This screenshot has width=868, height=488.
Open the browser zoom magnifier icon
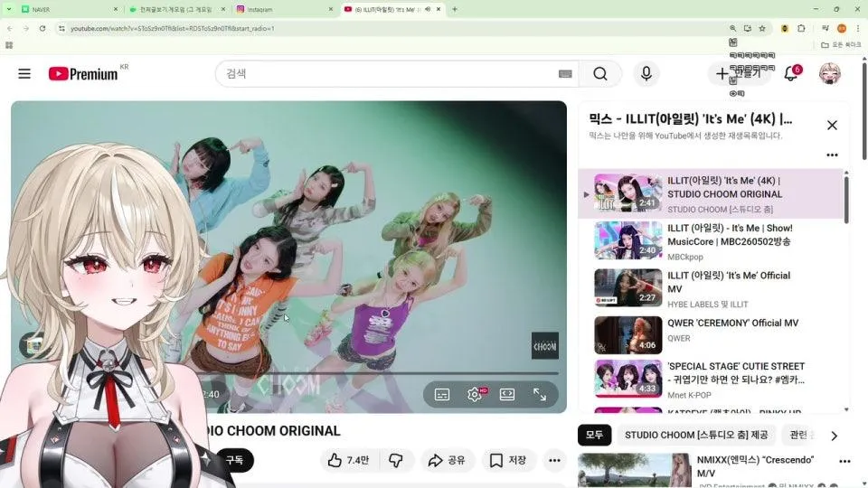click(x=733, y=28)
